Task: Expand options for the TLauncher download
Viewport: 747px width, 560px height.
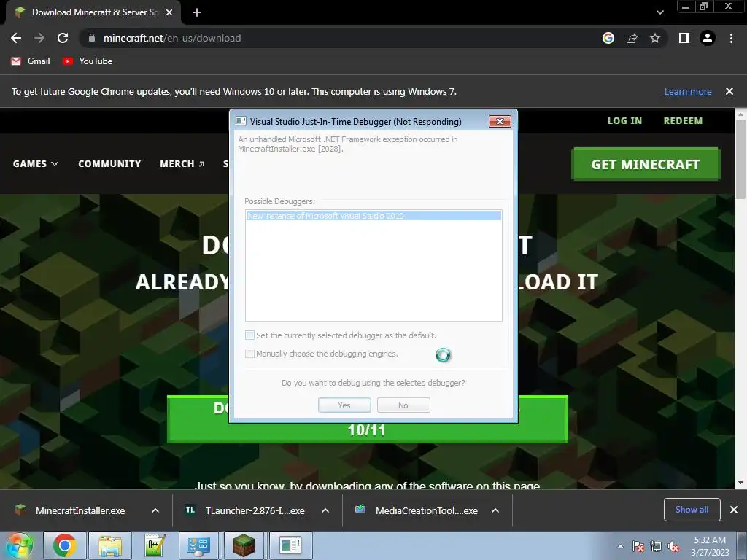Action: coord(325,510)
